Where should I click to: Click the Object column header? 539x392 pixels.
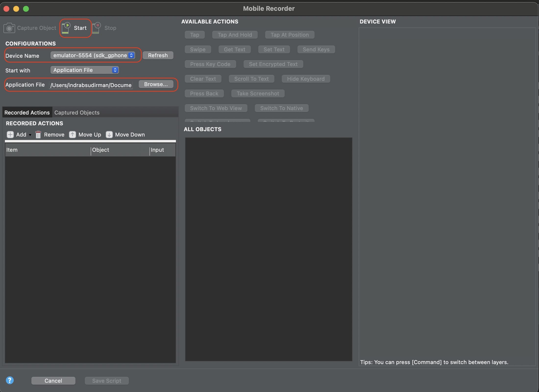100,150
